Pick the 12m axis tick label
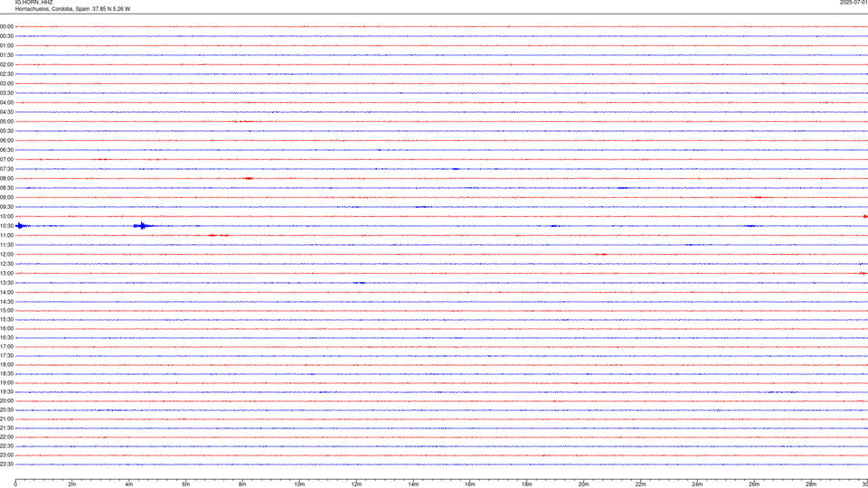Screen dimensions: 868x488 click(356, 484)
